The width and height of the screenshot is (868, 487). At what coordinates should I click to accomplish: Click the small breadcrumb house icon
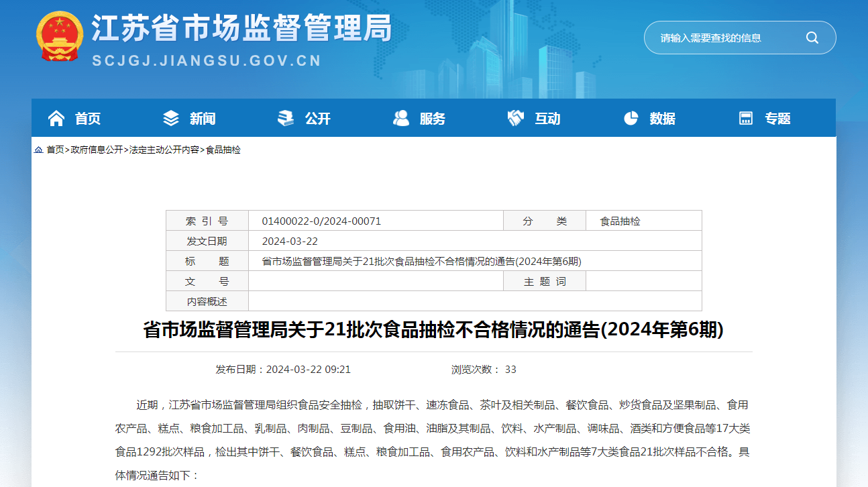(x=38, y=150)
